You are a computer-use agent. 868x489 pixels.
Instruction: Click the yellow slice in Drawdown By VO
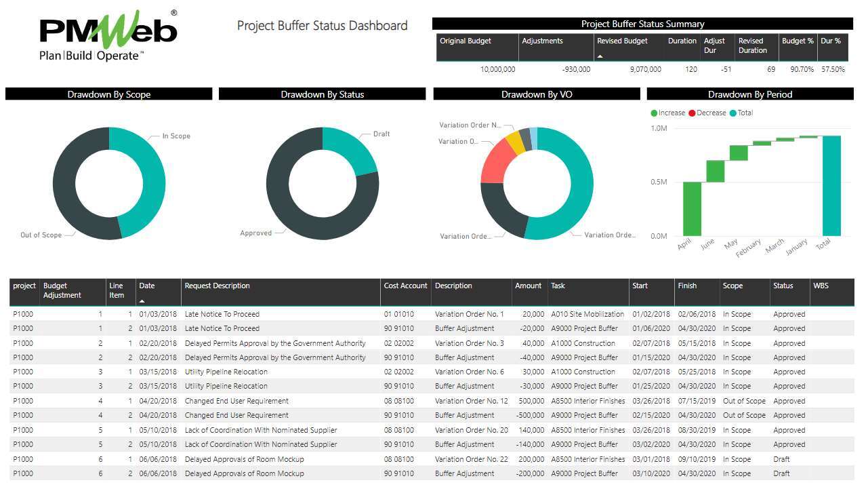[x=515, y=141]
